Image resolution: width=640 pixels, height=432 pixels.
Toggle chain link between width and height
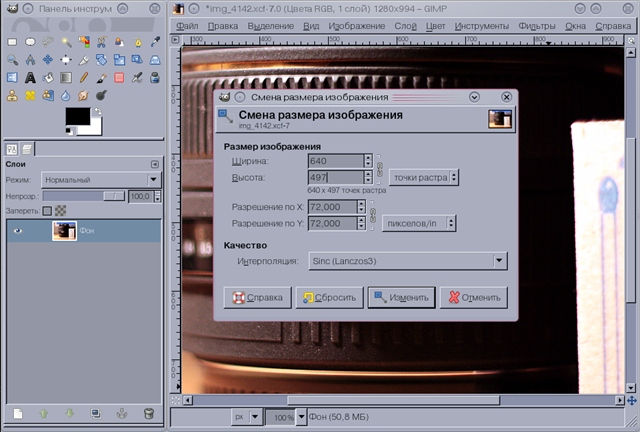[379, 169]
